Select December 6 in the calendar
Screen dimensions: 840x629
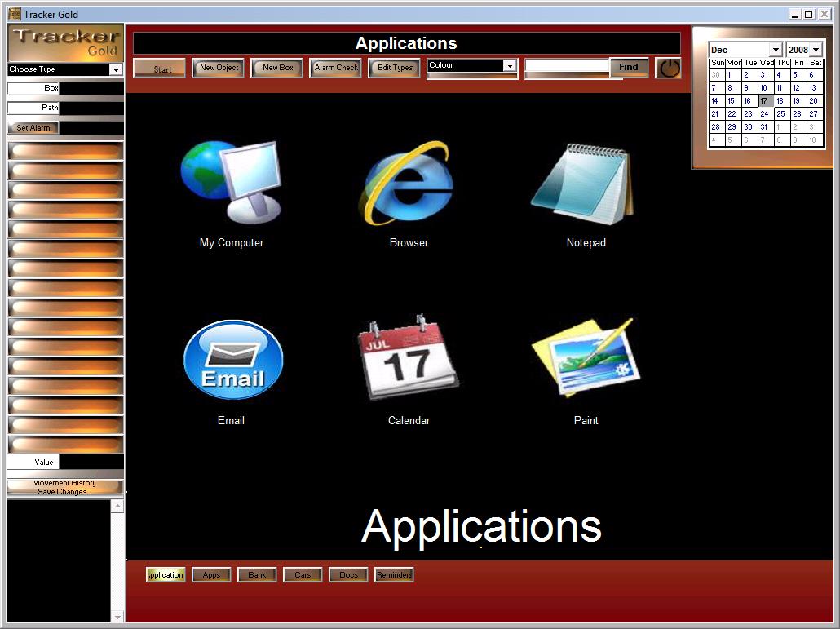point(814,75)
